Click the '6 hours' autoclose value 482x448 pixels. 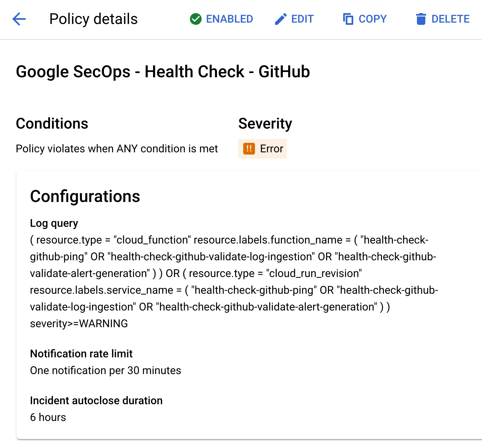click(x=48, y=417)
